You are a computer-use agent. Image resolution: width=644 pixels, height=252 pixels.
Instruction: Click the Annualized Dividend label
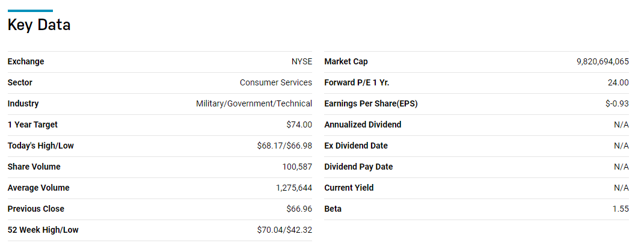point(363,124)
